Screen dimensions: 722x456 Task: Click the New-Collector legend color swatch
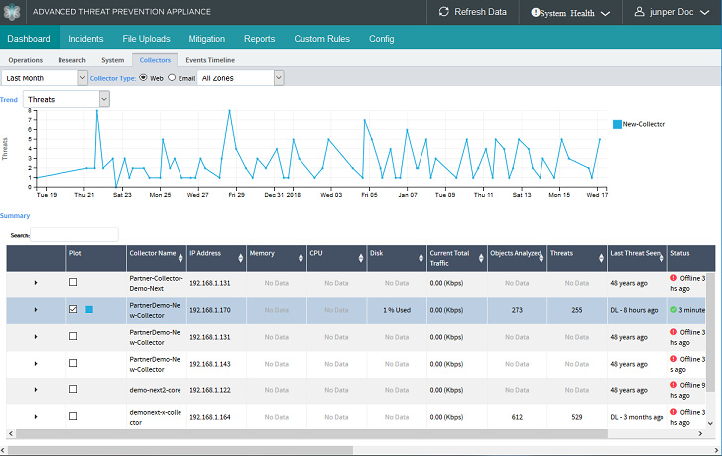coord(617,124)
